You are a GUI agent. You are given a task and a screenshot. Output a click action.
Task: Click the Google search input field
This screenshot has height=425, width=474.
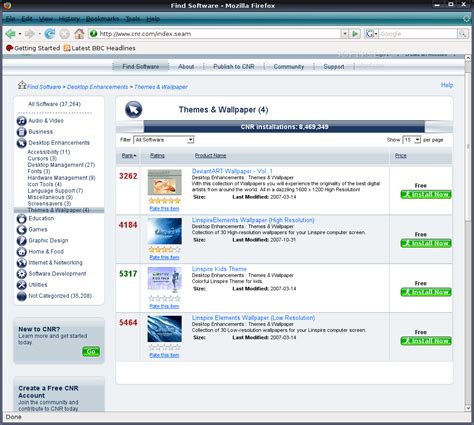(x=418, y=34)
